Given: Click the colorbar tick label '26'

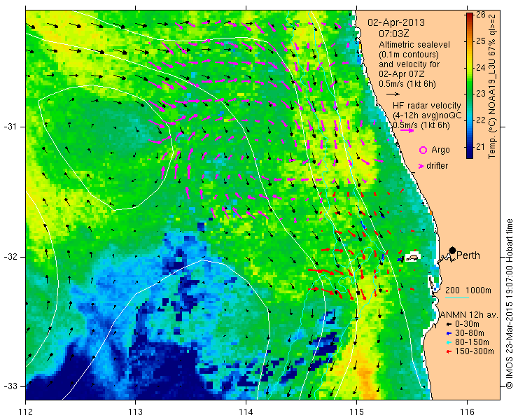Looking at the screenshot, I should [x=480, y=15].
